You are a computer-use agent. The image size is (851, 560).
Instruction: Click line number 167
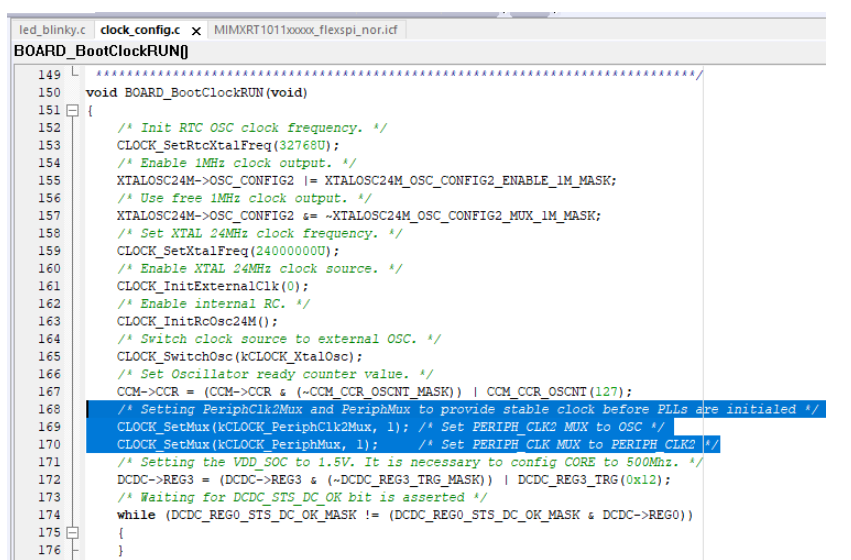pos(49,392)
